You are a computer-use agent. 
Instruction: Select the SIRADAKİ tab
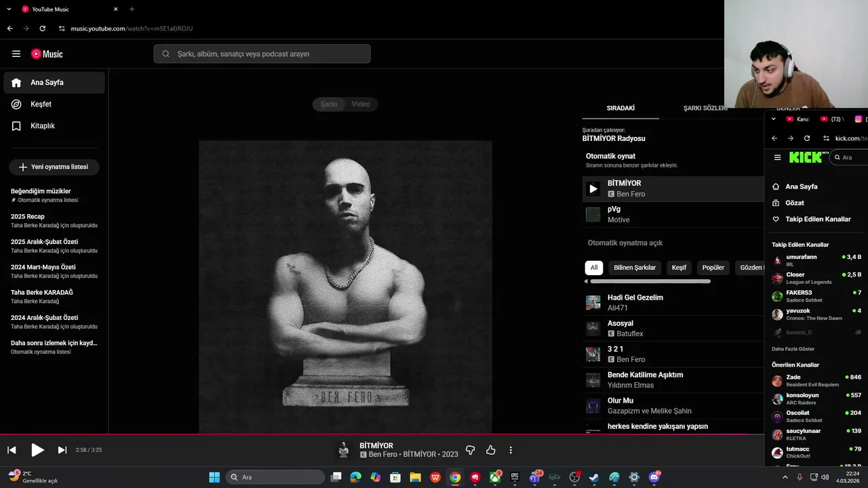pos(620,108)
